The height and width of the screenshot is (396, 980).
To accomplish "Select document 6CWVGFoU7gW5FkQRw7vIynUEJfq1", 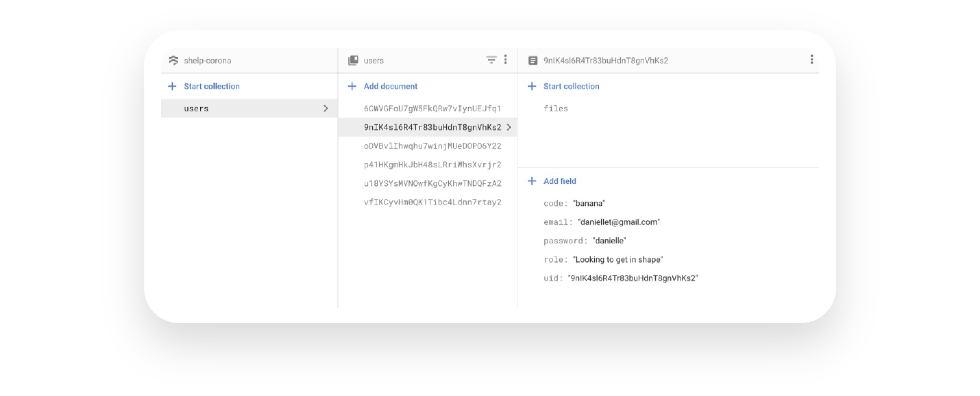I will click(x=432, y=109).
